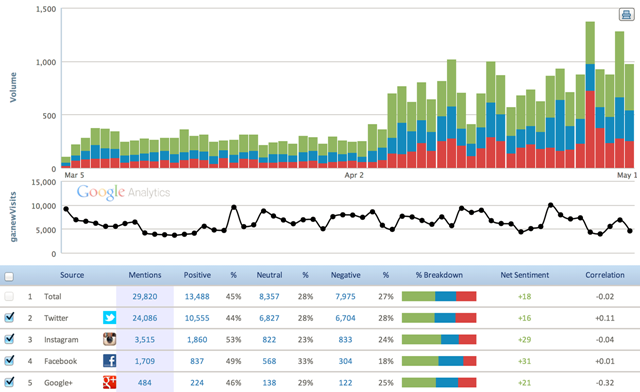Open Instagram neutral 822 link

269,340
